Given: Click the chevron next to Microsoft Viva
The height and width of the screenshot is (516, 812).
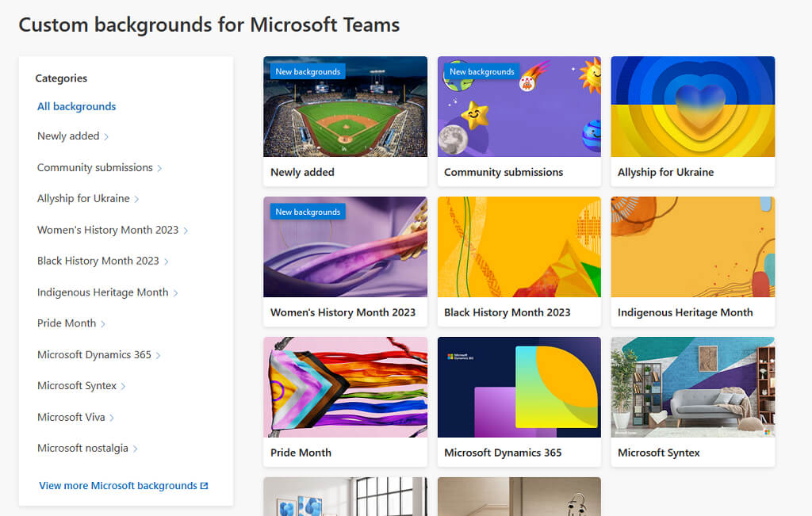Looking at the screenshot, I should 112,418.
